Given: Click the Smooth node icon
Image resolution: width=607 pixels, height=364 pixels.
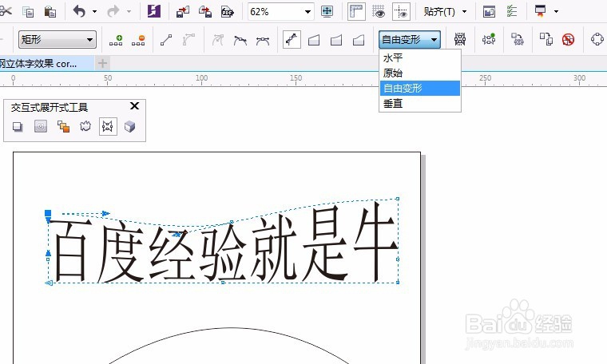Looking at the screenshot, I should point(240,40).
